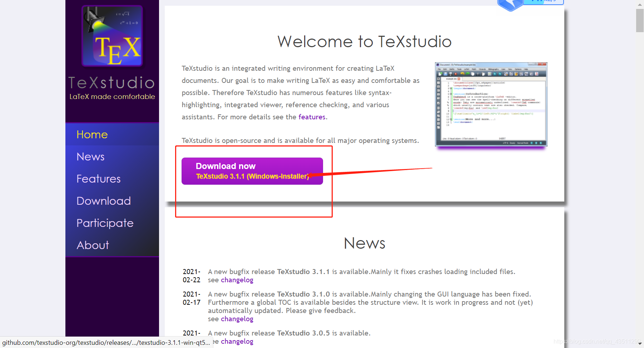Click the LaTeX made comfortable tagline
The image size is (644, 348).
[x=112, y=97]
